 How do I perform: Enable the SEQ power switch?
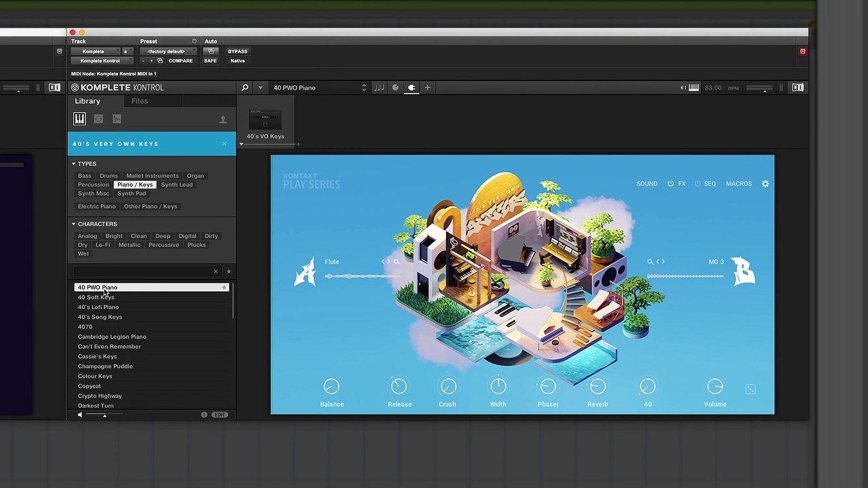(697, 184)
